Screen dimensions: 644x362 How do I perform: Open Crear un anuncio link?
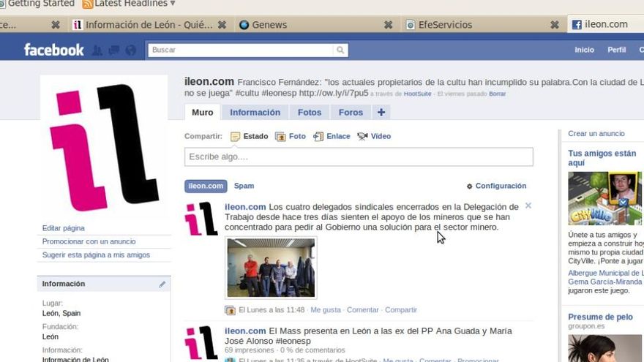click(596, 134)
